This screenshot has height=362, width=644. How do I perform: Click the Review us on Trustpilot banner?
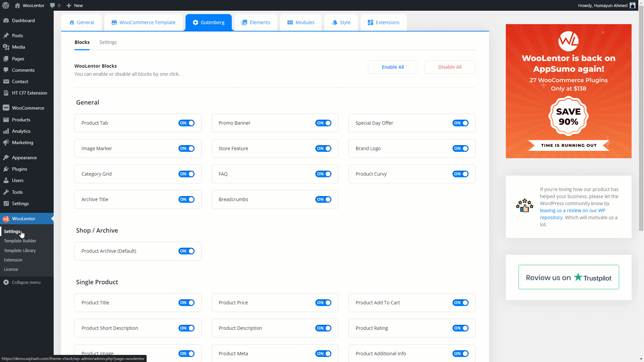tap(569, 277)
